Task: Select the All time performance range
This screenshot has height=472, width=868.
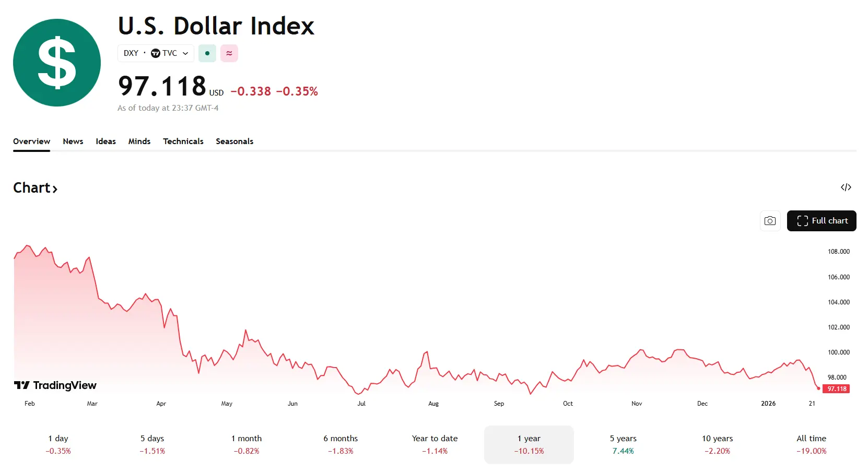Action: pyautogui.click(x=811, y=444)
